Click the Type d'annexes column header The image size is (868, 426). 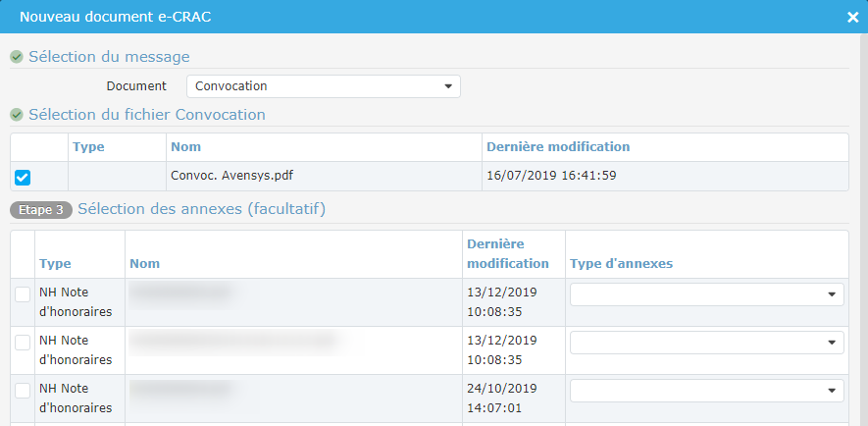click(x=621, y=264)
